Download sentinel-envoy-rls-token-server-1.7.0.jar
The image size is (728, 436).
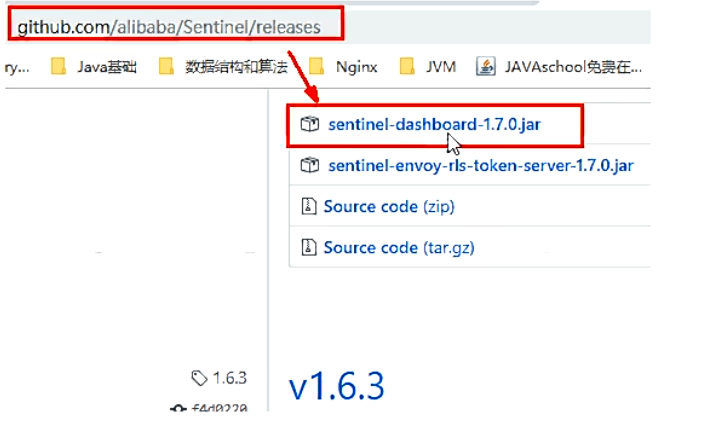(481, 165)
